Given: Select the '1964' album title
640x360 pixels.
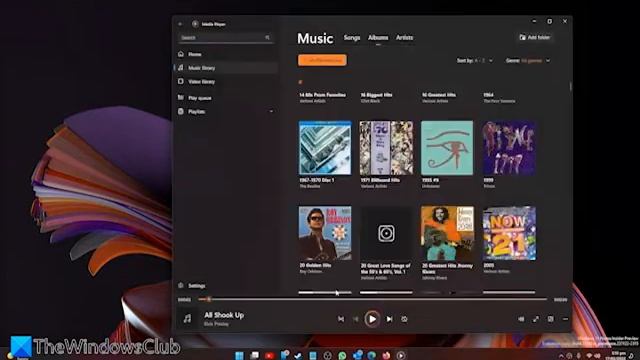Looking at the screenshot, I should [489, 95].
